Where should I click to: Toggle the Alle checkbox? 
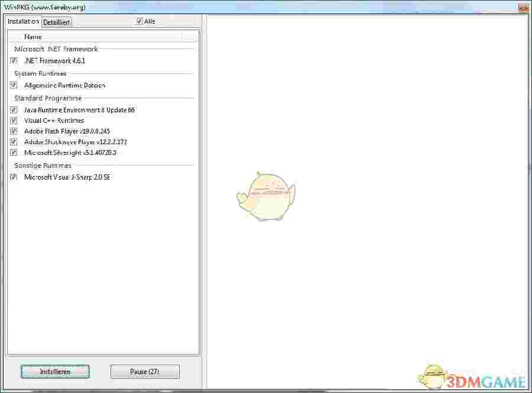click(140, 20)
